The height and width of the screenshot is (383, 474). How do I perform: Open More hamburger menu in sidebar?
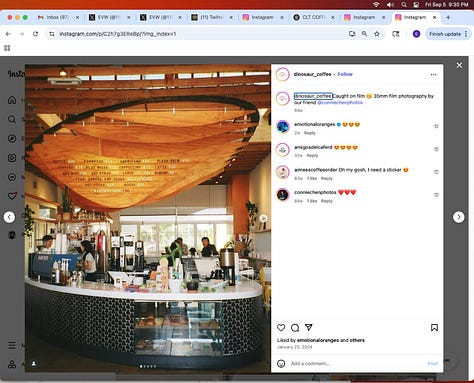(x=12, y=345)
